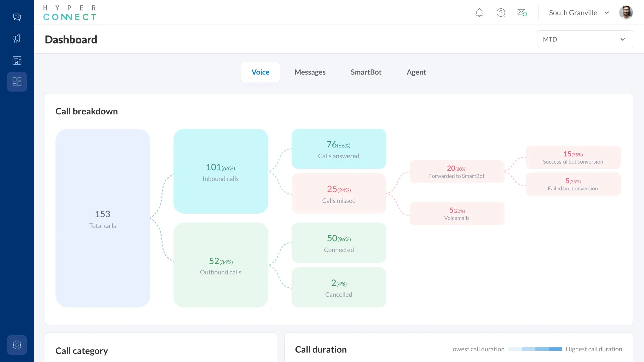Open the MTD date range dropdown
Viewport: 644px width, 362px height.
tap(585, 39)
